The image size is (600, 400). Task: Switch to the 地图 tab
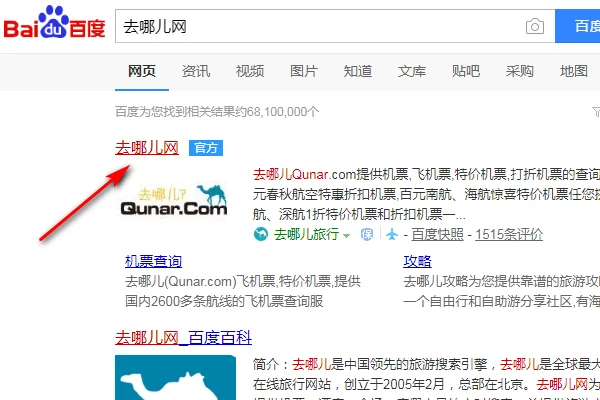point(573,71)
